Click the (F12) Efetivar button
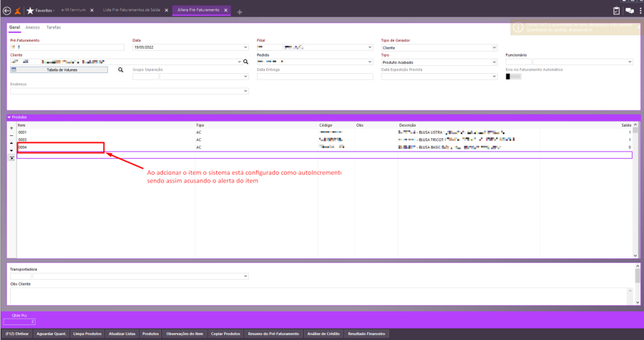Screen dimensions: 644x340 pos(17,334)
